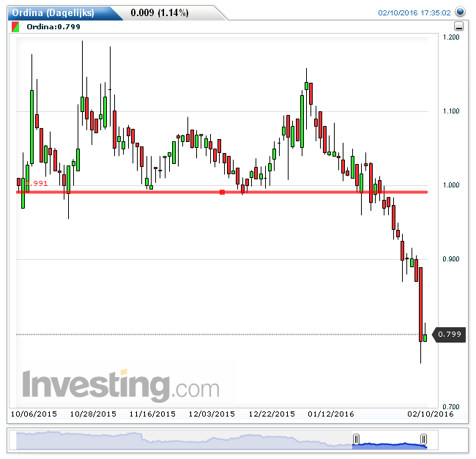Click the 01/12/2016 date label
Image resolution: width=476 pixels, height=459 pixels.
[331, 414]
